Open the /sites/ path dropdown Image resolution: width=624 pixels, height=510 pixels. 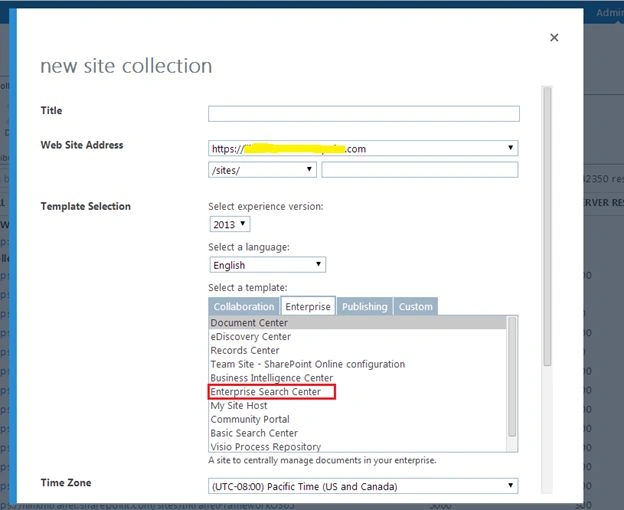point(262,170)
